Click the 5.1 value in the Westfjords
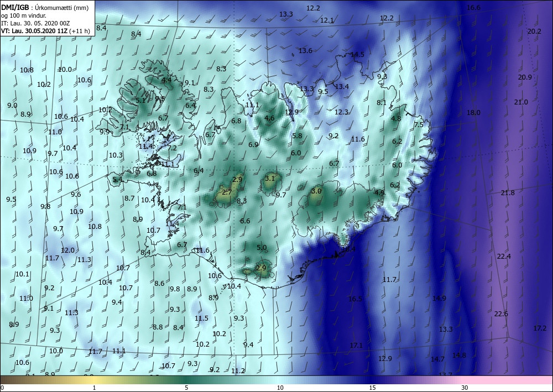Viewport: 553px width, 392px height. point(140,101)
